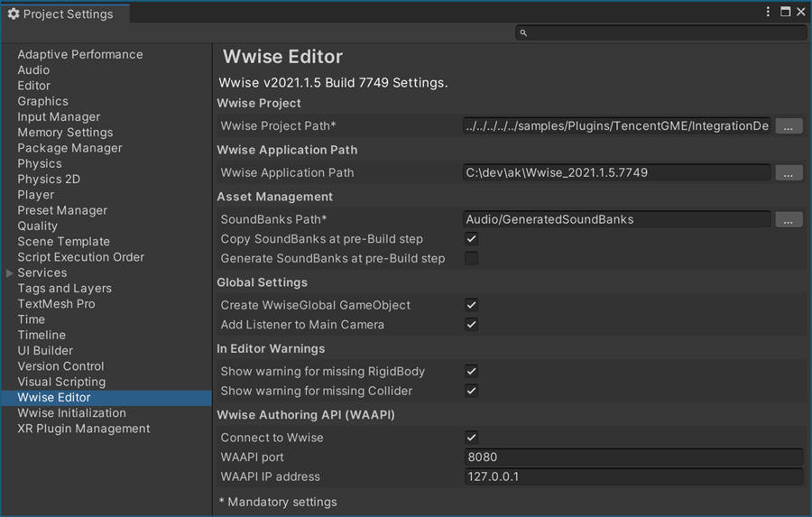Disable Copy SoundBanks at pre-Build step
Image resolution: width=812 pixels, height=517 pixels.
tap(472, 239)
